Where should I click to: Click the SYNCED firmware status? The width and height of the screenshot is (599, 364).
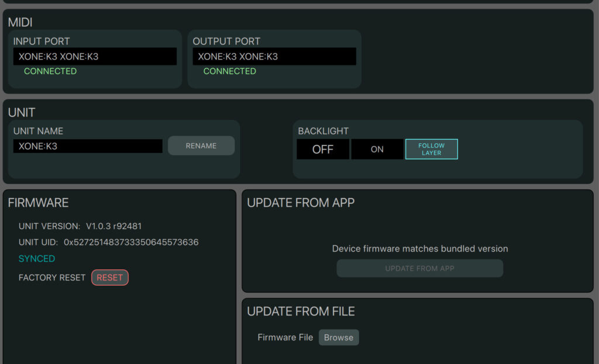click(x=37, y=258)
